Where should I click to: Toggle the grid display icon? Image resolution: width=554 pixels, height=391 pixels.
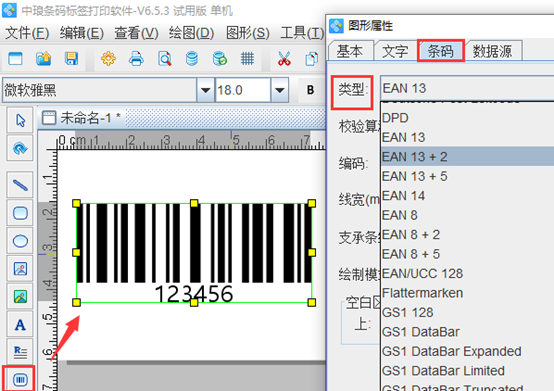[x=247, y=59]
